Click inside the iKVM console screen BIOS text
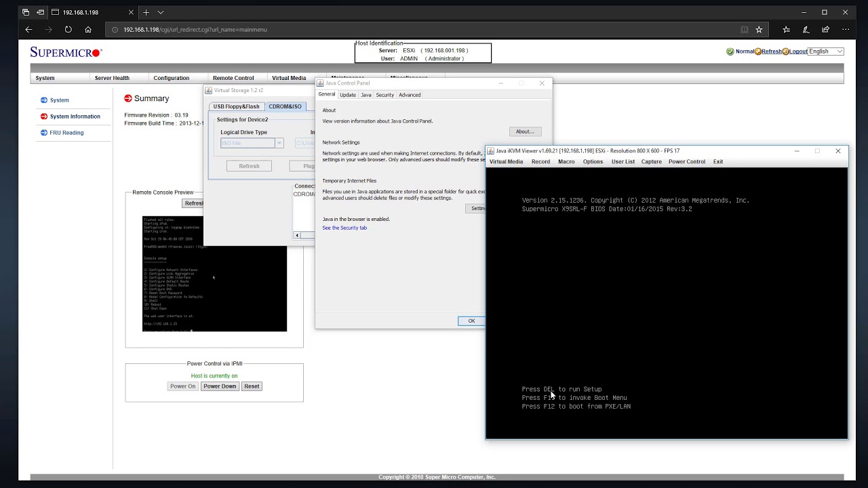The height and width of the screenshot is (488, 868). (635, 205)
